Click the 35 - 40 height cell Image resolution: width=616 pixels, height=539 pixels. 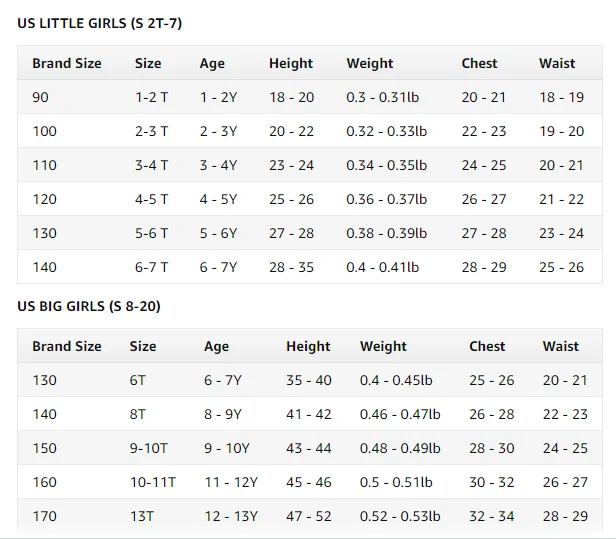308,380
